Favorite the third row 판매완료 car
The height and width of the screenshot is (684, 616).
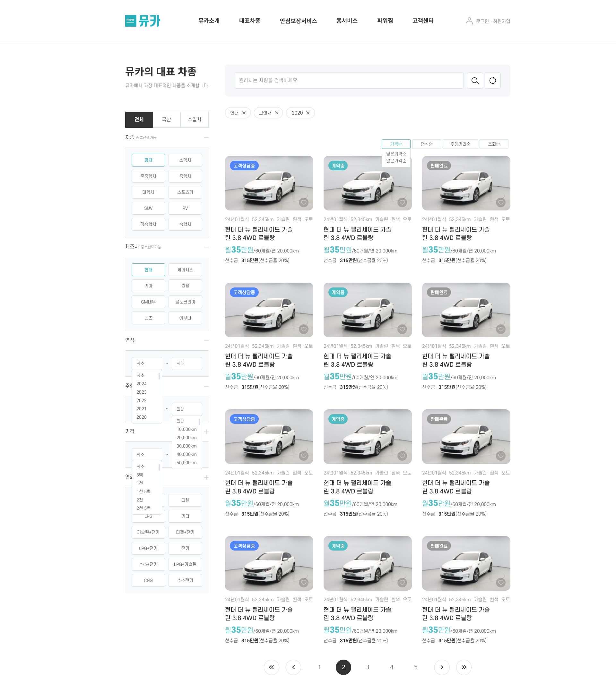(500, 456)
